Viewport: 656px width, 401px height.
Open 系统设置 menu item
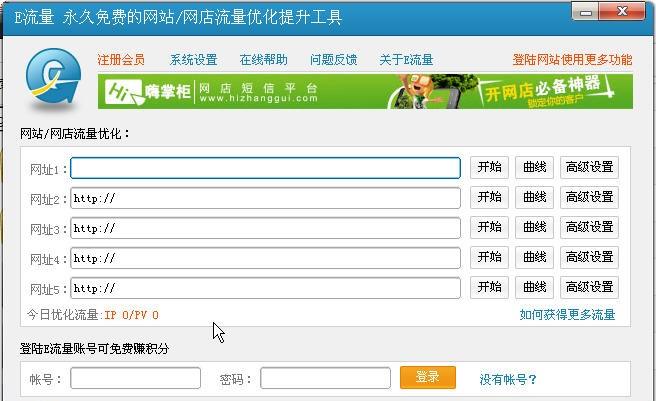tap(193, 60)
